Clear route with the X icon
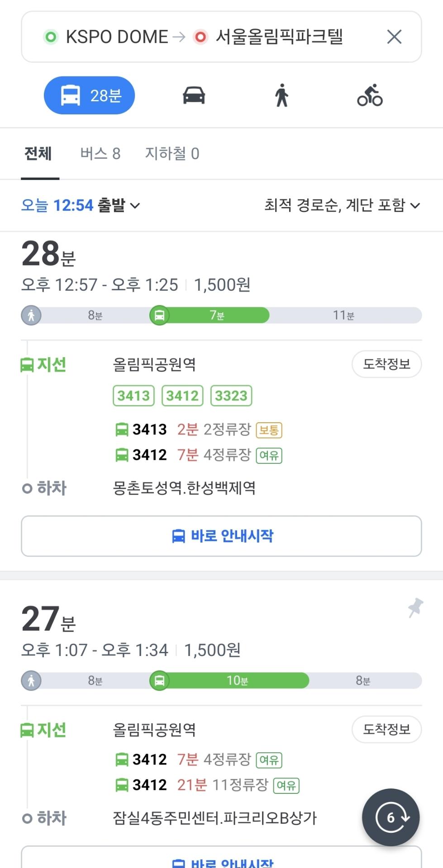Image resolution: width=443 pixels, height=868 pixels. [x=394, y=37]
